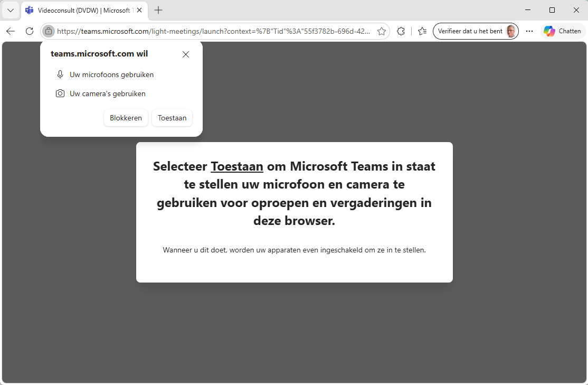Click the underlined Toestaan word in message
Image resolution: width=588 pixels, height=385 pixels.
[237, 166]
